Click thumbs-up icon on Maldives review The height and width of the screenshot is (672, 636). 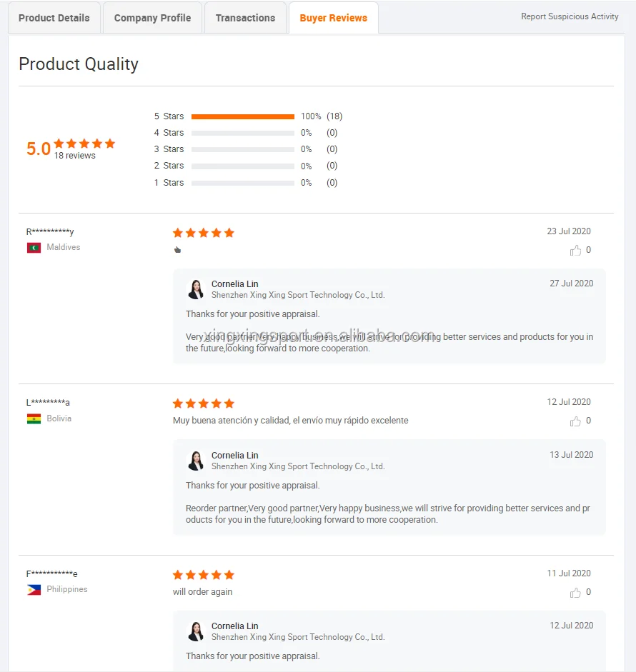pyautogui.click(x=575, y=251)
